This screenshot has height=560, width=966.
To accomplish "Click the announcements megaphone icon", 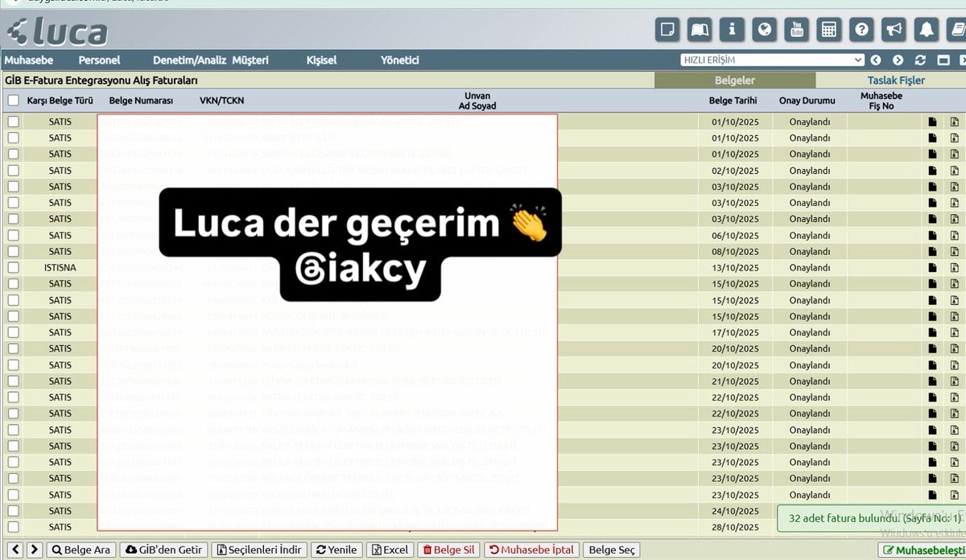I will 894,29.
